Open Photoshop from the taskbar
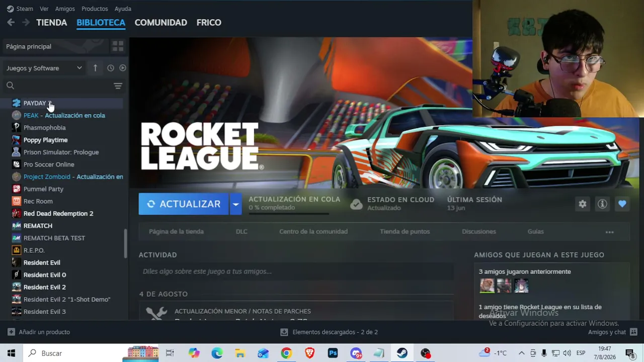The image size is (644, 362). [x=333, y=353]
